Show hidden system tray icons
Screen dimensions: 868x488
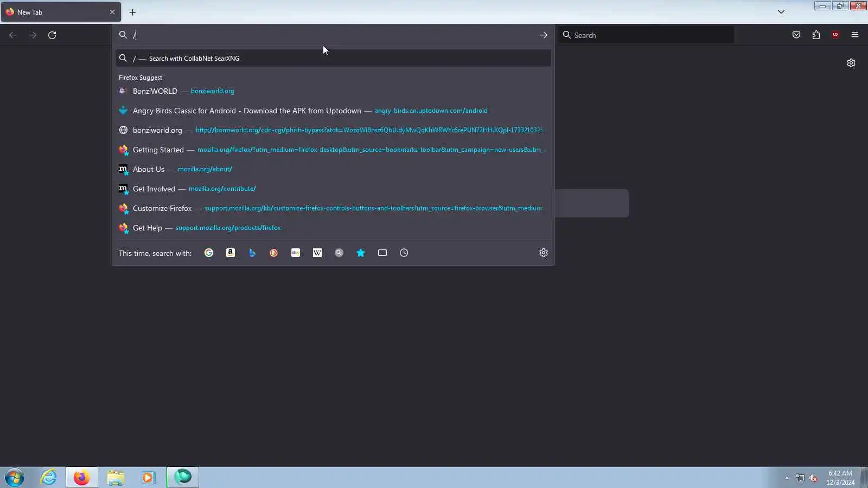787,478
